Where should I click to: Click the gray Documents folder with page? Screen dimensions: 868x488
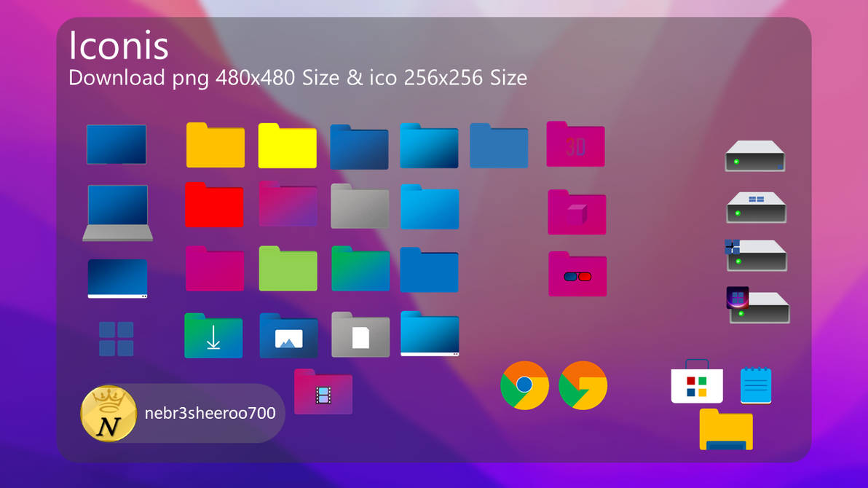[360, 334]
